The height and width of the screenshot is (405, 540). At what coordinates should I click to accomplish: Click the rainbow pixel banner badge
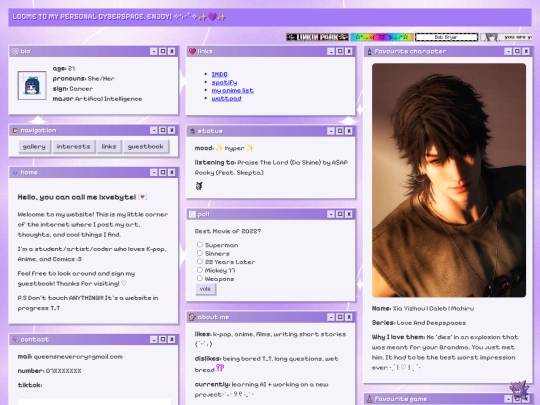pos(382,37)
